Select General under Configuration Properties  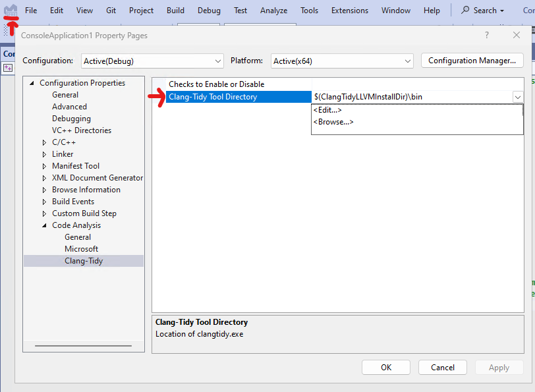(65, 95)
